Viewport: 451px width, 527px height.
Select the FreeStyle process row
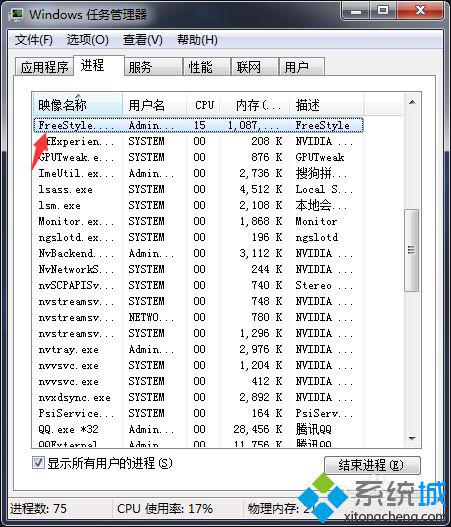click(x=198, y=125)
